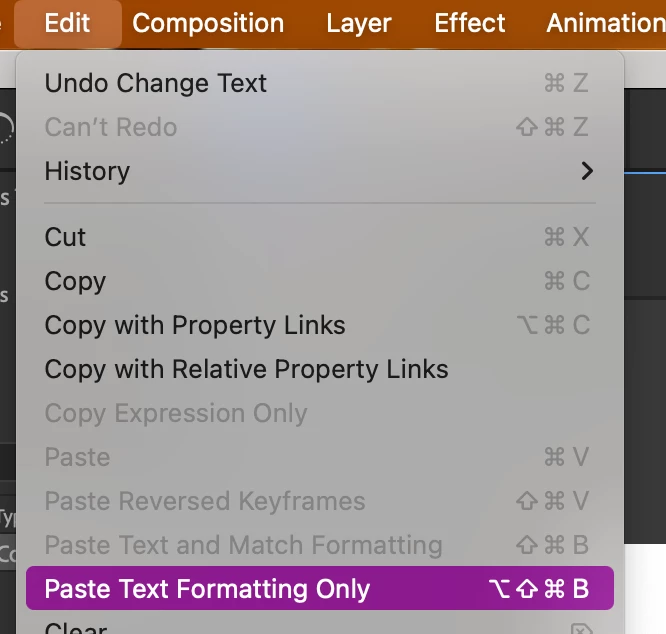Select Cut from Edit menu
Viewport: 666px width, 634px height.
320,237
